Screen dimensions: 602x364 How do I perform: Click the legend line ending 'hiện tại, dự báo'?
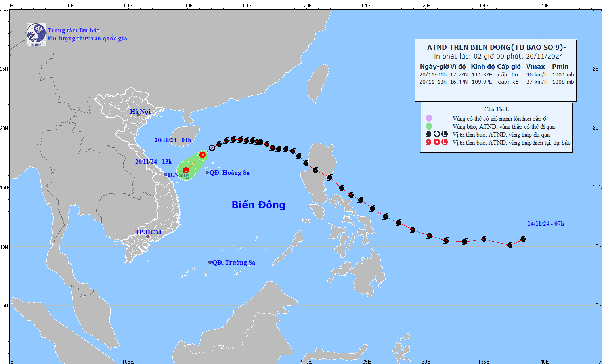(512, 143)
